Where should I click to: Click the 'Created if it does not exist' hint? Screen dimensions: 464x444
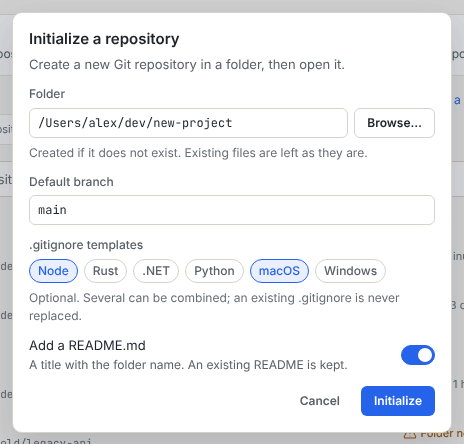pos(198,153)
